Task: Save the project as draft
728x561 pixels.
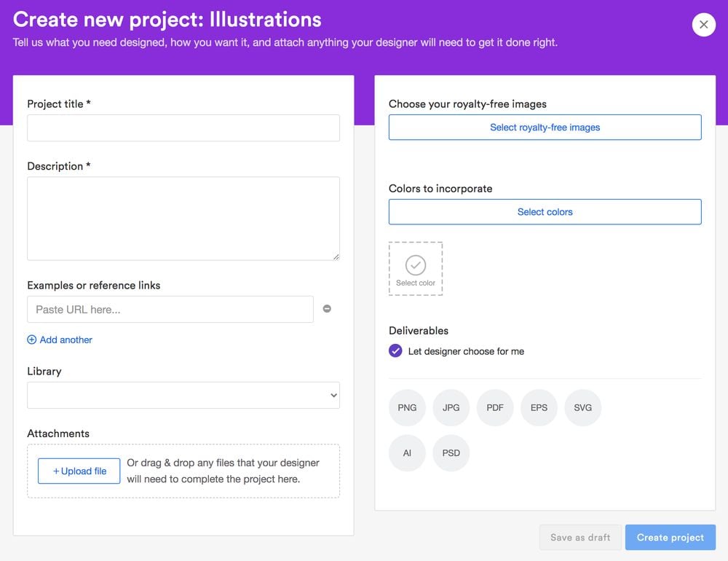Action: [580, 537]
